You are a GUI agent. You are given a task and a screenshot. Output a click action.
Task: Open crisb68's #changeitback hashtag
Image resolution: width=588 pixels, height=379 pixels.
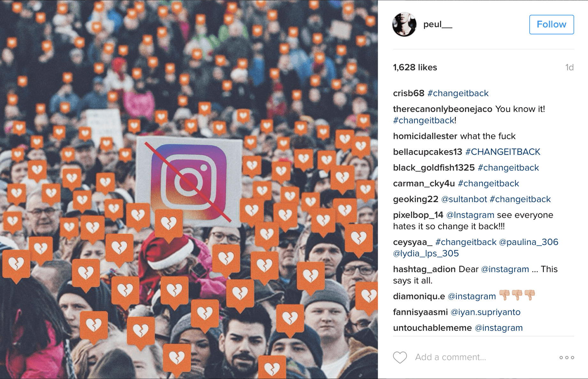[458, 93]
